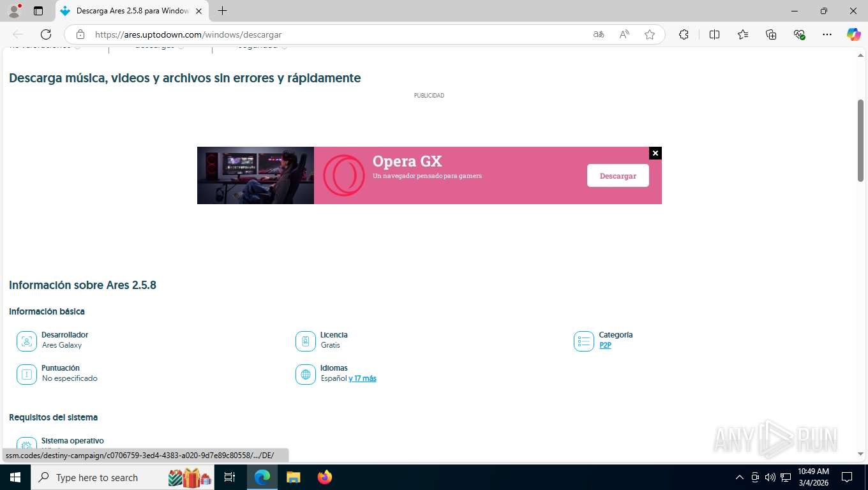Open the Collections icon
The height and width of the screenshot is (490, 868).
click(771, 34)
